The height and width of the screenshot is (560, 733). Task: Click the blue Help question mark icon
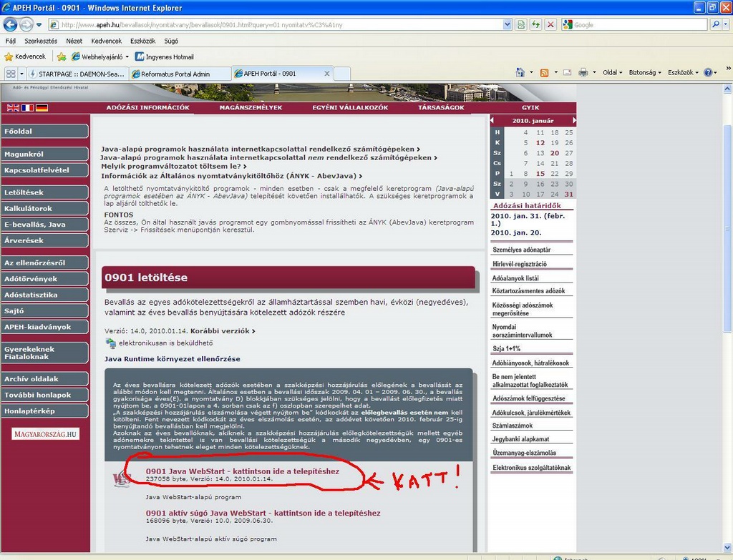click(x=708, y=72)
